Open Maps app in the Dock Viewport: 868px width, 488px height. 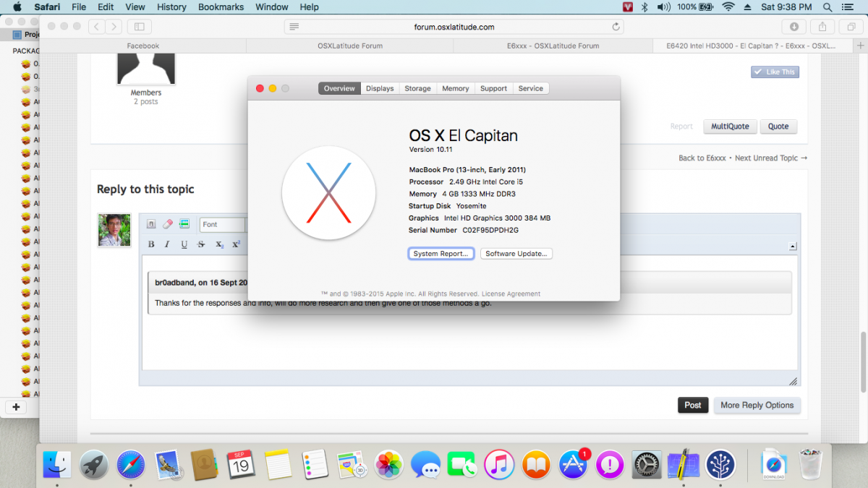(x=352, y=463)
